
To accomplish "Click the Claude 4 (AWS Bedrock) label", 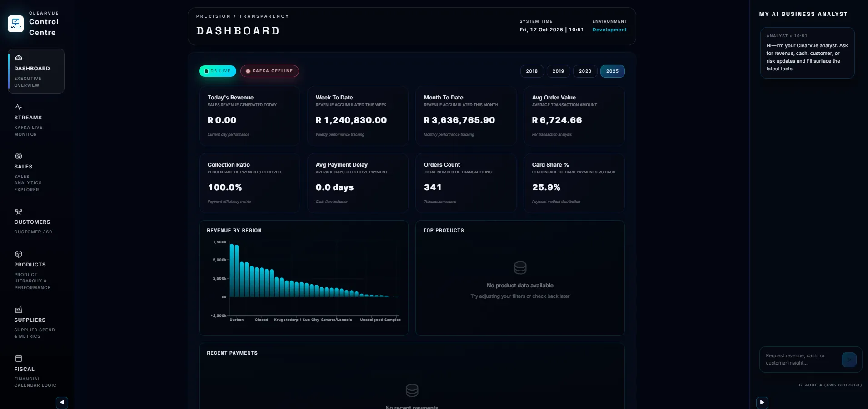I will pos(830,385).
